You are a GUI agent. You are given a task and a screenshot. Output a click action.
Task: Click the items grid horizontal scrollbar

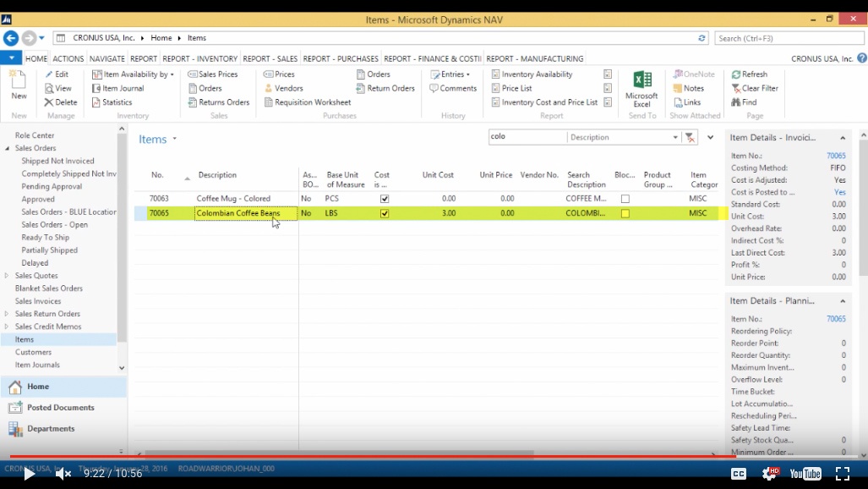pyautogui.click(x=339, y=453)
